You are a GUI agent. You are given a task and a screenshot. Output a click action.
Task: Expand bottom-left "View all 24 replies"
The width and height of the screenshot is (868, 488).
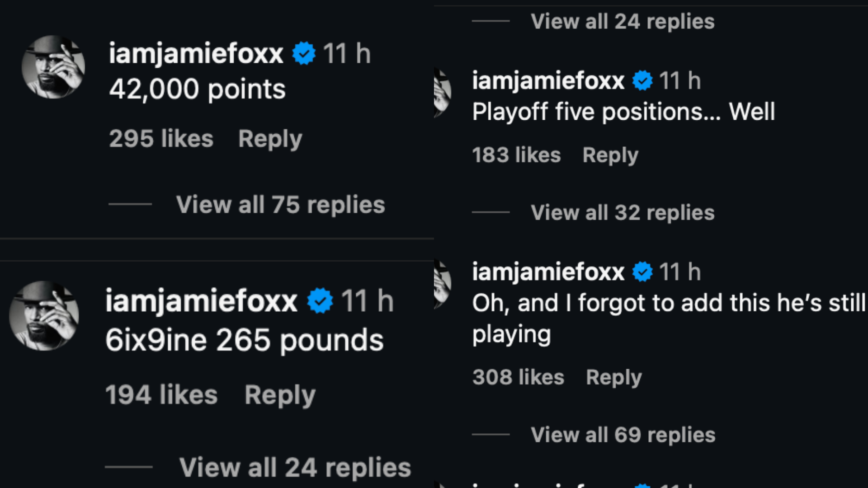295,467
